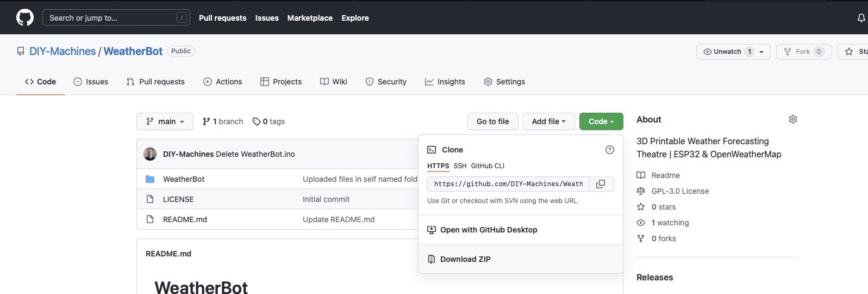This screenshot has width=868, height=294.
Task: Open the About section settings gear
Action: pyautogui.click(x=792, y=119)
